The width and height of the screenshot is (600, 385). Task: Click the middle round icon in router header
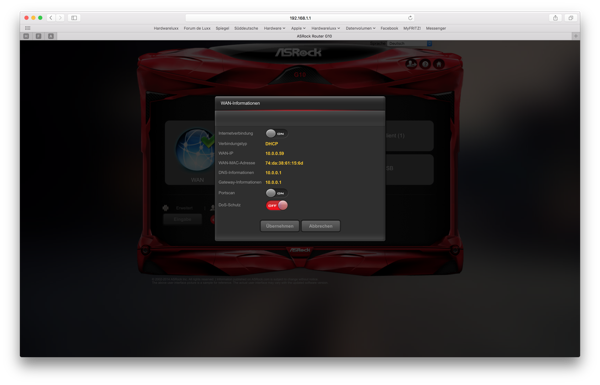[x=425, y=64]
